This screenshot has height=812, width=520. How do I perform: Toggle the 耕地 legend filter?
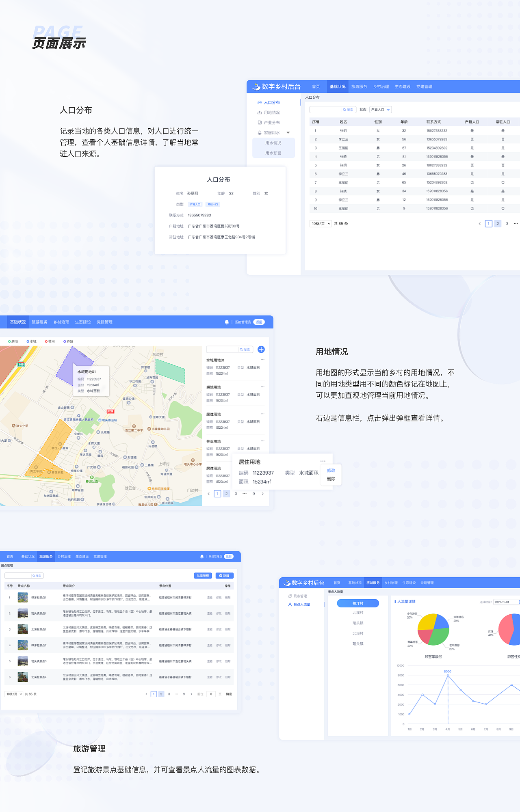13,341
